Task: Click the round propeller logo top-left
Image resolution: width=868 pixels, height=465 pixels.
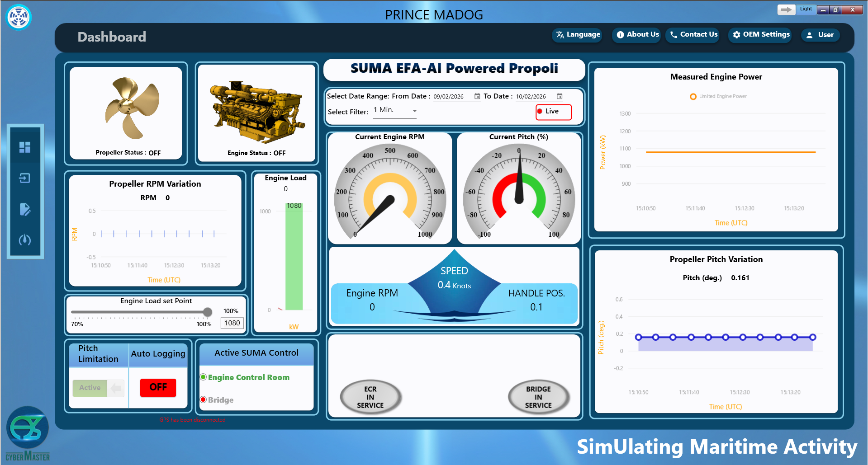Action: [x=19, y=17]
